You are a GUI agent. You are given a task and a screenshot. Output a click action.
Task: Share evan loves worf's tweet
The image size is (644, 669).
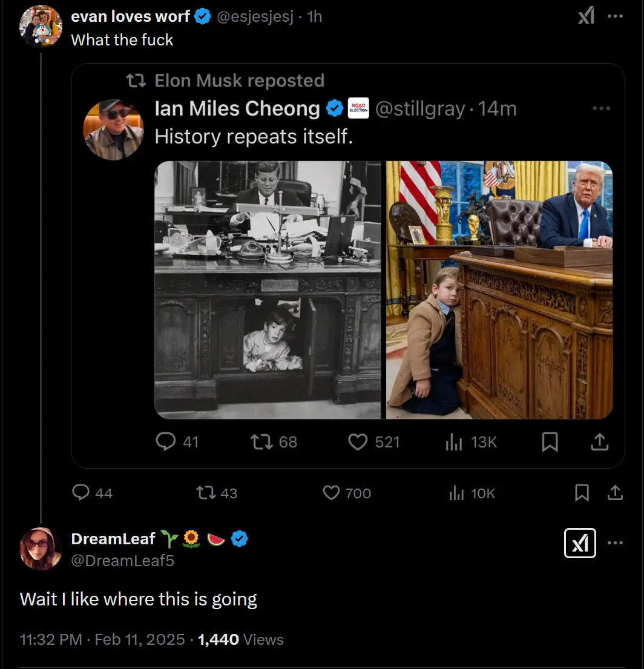(614, 493)
